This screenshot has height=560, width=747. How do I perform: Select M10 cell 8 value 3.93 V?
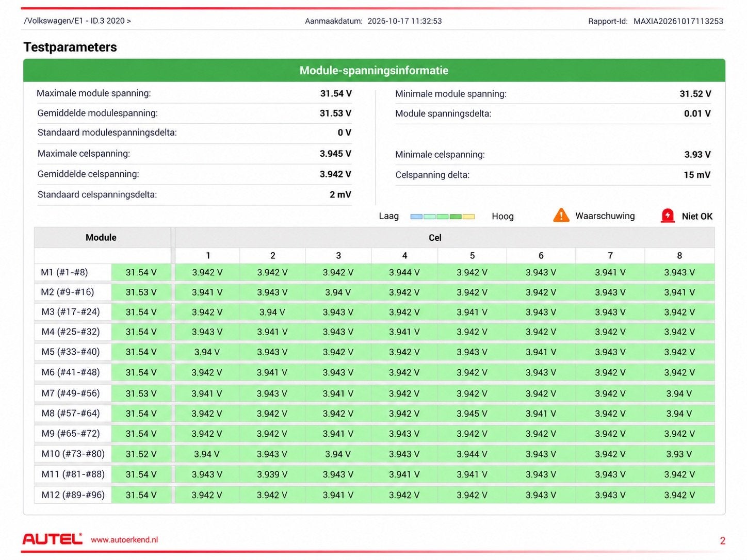click(679, 454)
